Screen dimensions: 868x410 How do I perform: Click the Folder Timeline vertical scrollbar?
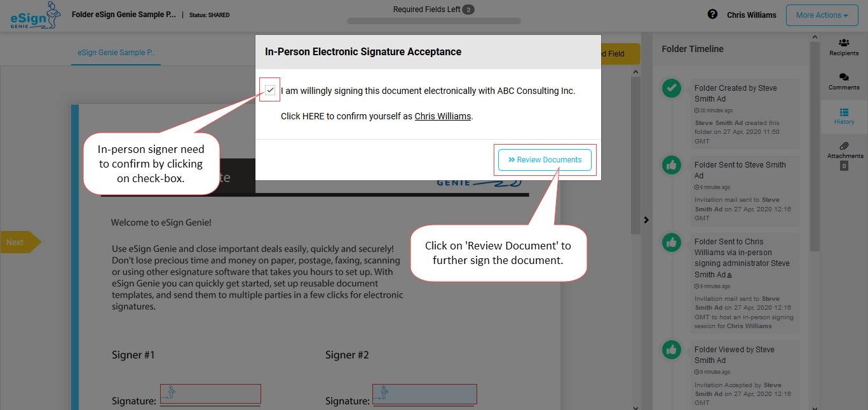pos(815,146)
